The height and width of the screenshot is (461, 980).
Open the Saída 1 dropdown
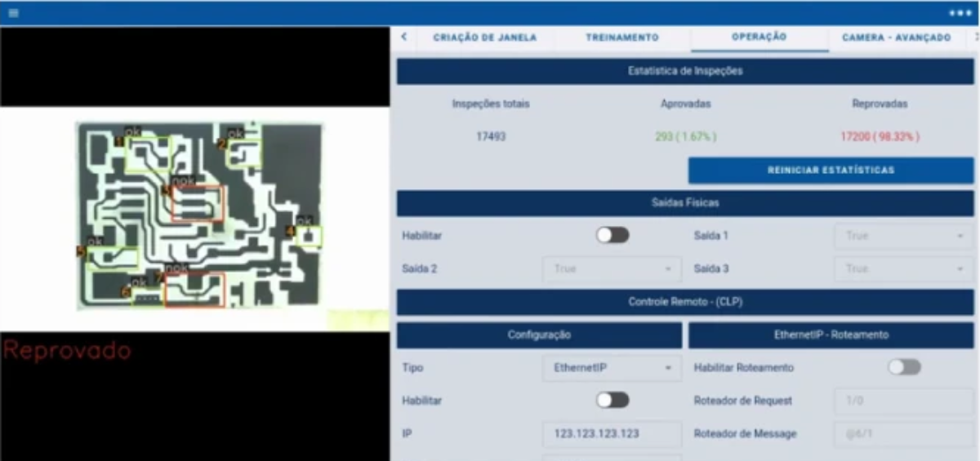click(903, 236)
